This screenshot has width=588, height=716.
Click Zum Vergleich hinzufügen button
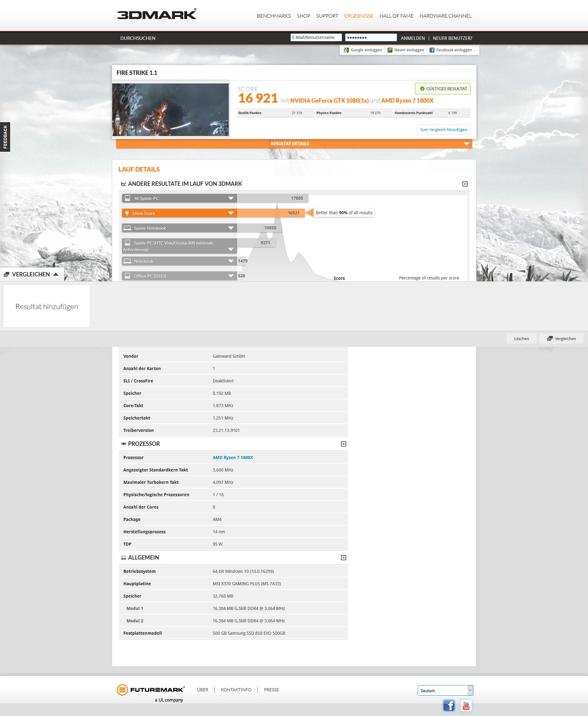pos(443,130)
